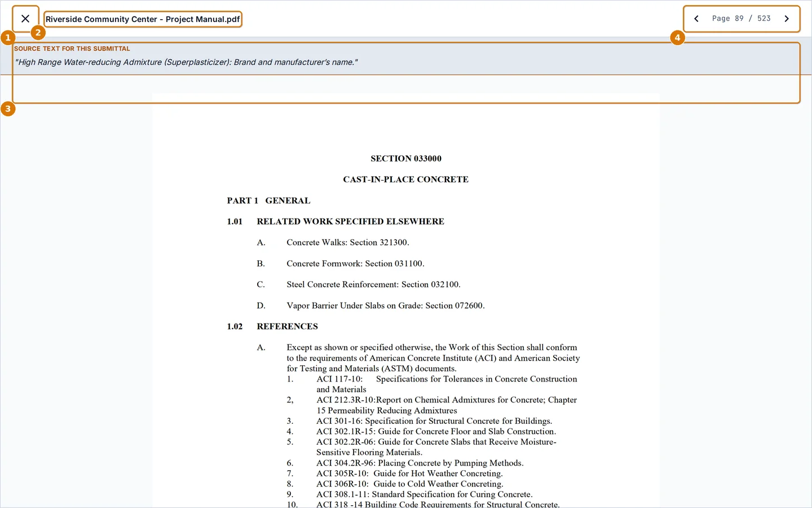
Task: Click the ACI 305R-10 Hot Weather line
Action: click(409, 474)
